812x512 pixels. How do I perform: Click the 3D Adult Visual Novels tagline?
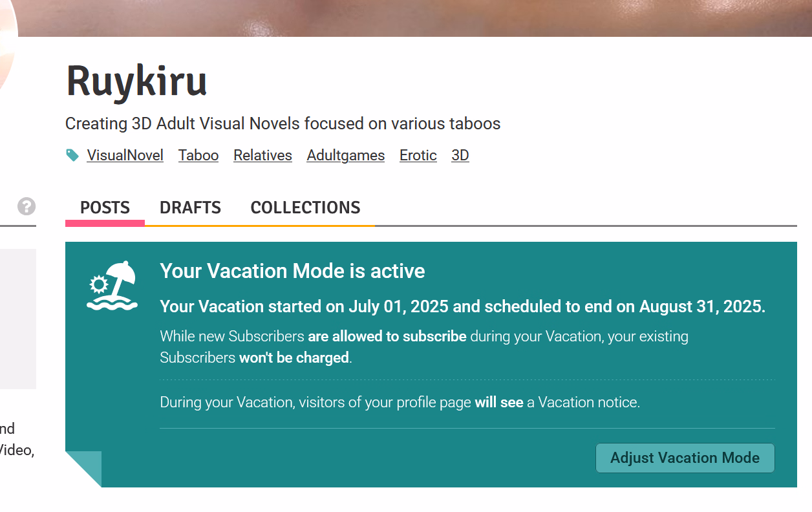pyautogui.click(x=283, y=123)
